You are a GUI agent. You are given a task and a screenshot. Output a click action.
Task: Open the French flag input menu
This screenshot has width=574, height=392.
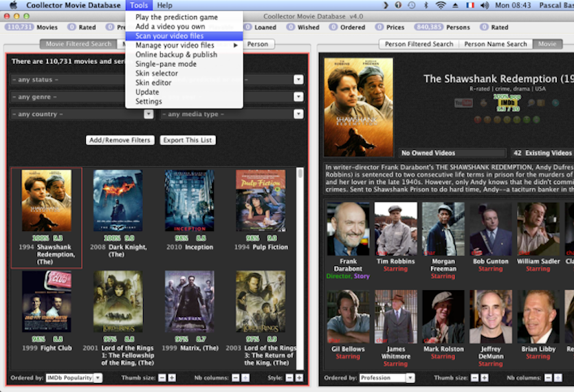[470, 5]
